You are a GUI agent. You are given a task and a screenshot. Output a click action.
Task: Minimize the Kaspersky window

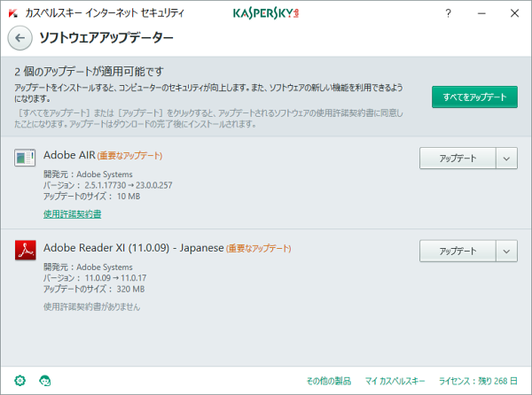pyautogui.click(x=481, y=13)
